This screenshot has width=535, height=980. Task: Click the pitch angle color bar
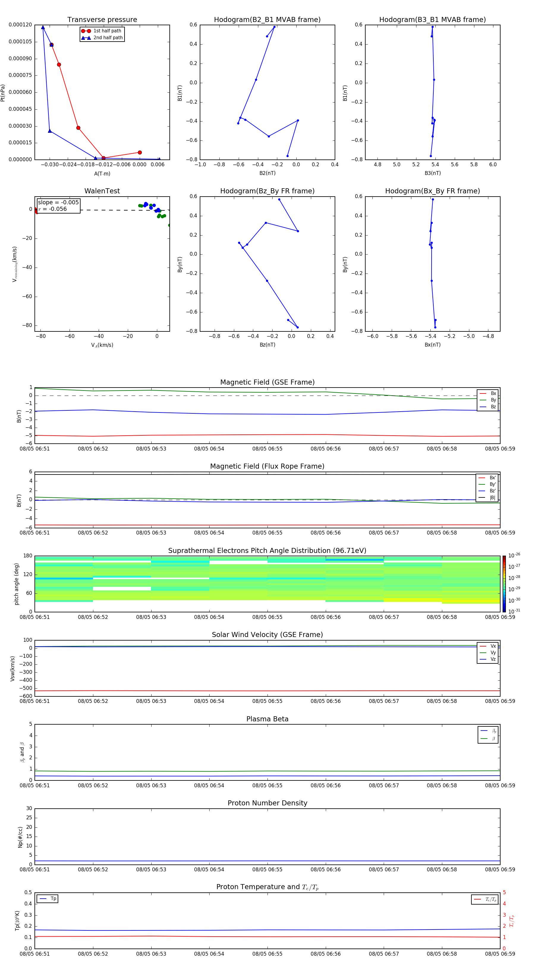[504, 584]
